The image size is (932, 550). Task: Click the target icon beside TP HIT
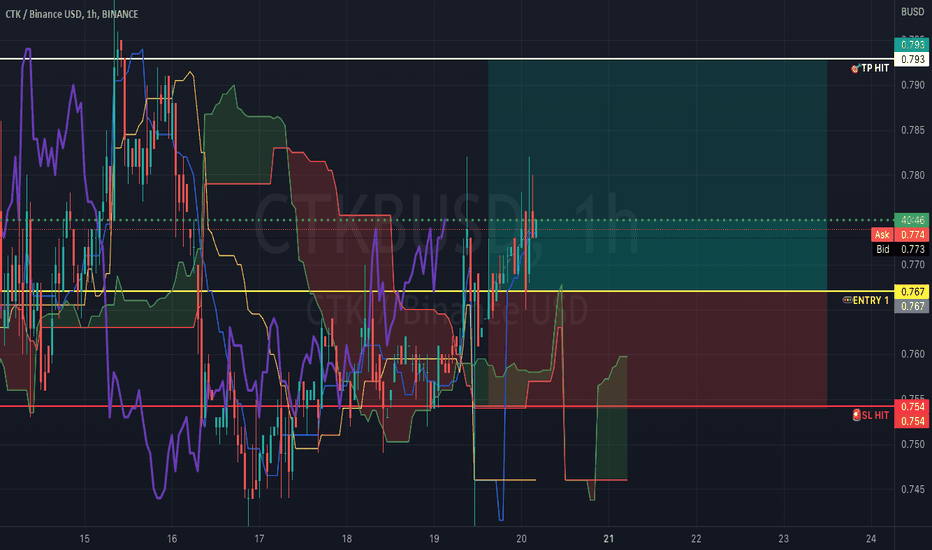point(855,68)
